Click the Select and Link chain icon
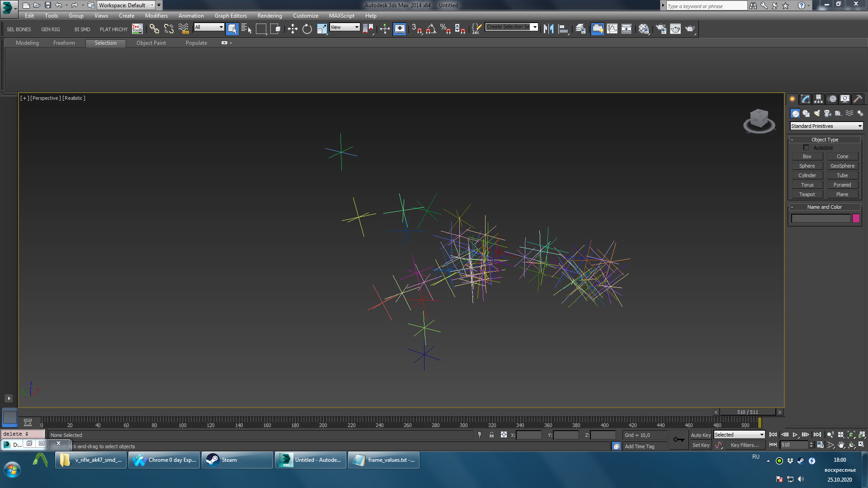This screenshot has width=868, height=488. pos(154,29)
